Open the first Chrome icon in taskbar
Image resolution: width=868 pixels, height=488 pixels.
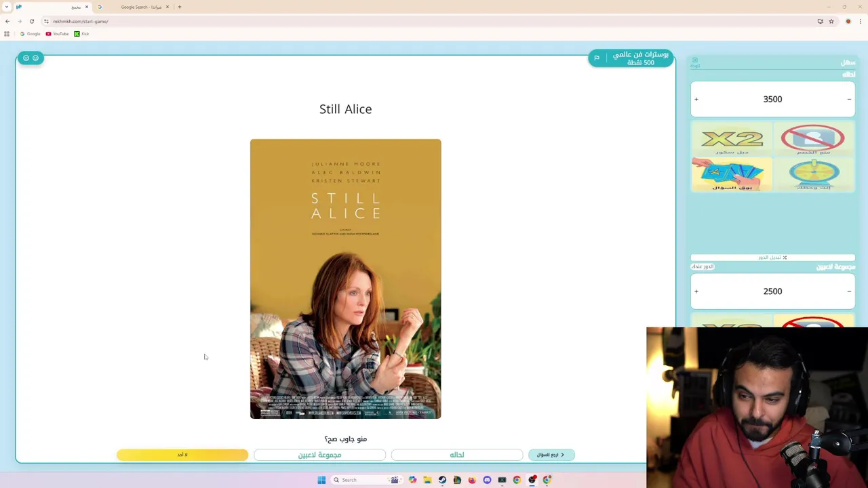click(x=517, y=480)
